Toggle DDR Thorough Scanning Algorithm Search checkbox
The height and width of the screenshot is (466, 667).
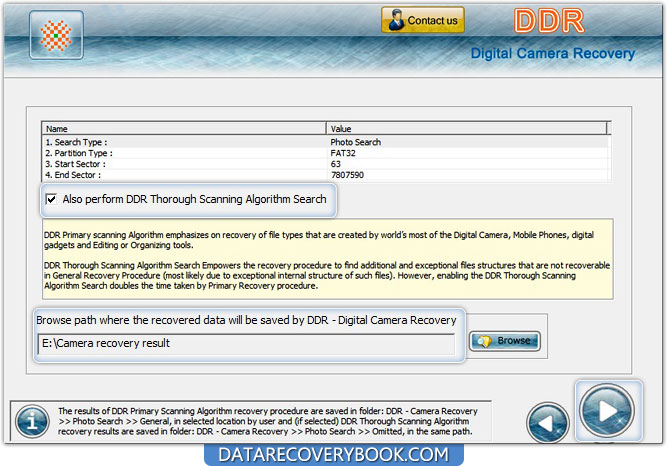coord(51,199)
